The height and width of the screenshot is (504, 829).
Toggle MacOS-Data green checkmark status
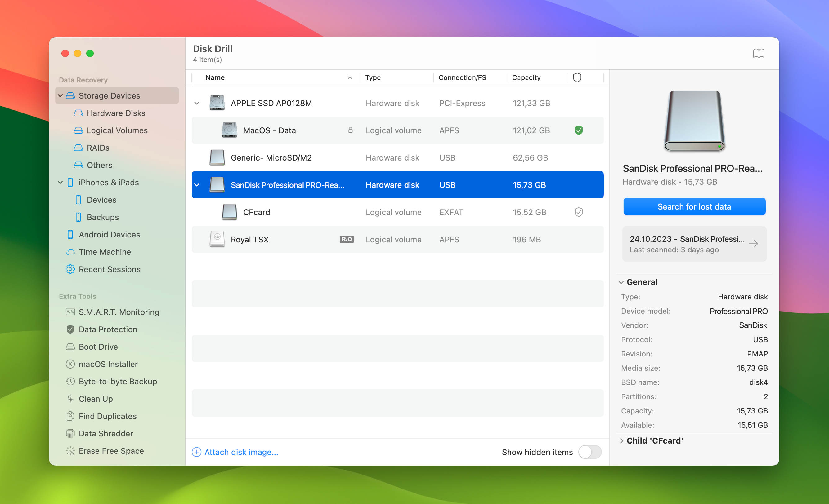pyautogui.click(x=579, y=130)
